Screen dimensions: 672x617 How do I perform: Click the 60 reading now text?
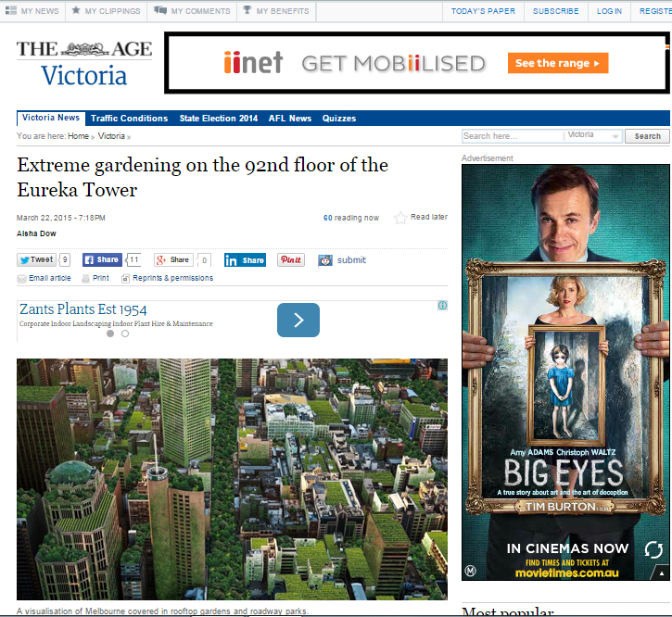351,218
